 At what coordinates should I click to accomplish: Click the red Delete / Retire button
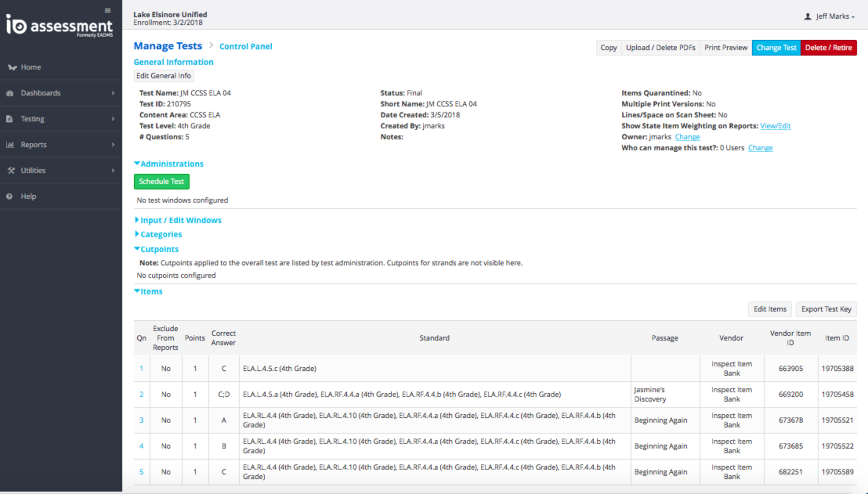tap(828, 48)
